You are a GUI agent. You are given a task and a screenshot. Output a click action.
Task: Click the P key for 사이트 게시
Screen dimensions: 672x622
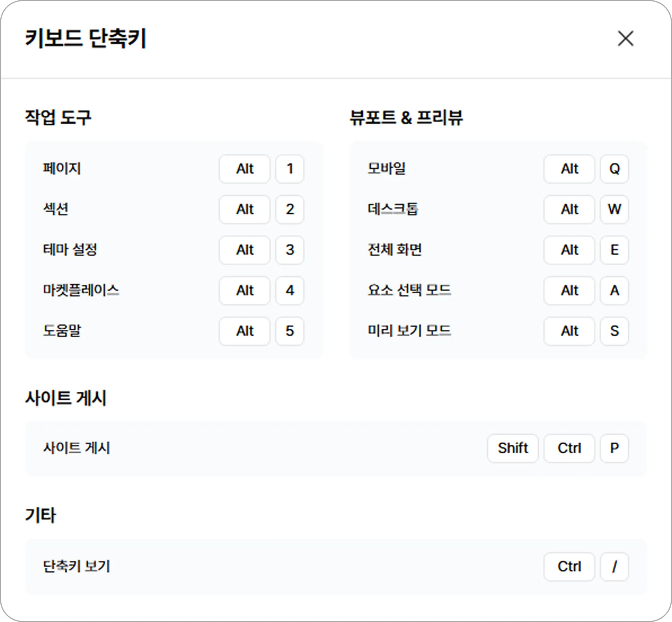tap(614, 448)
